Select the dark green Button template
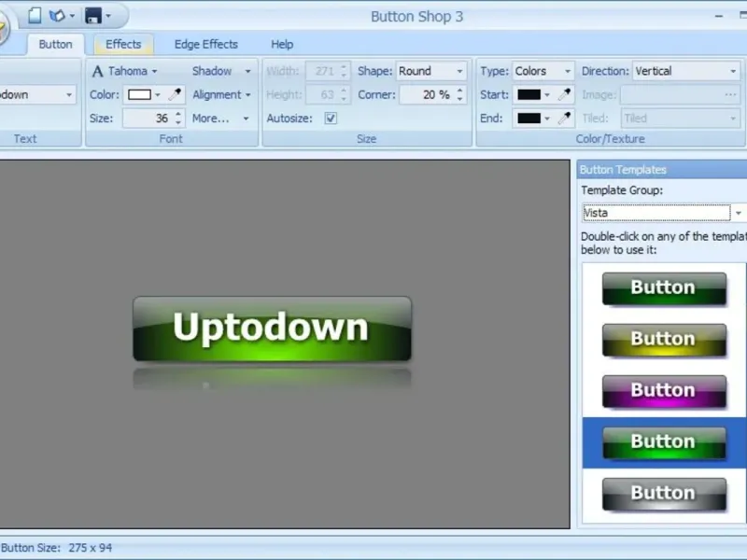Image resolution: width=747 pixels, height=560 pixels. point(664,288)
